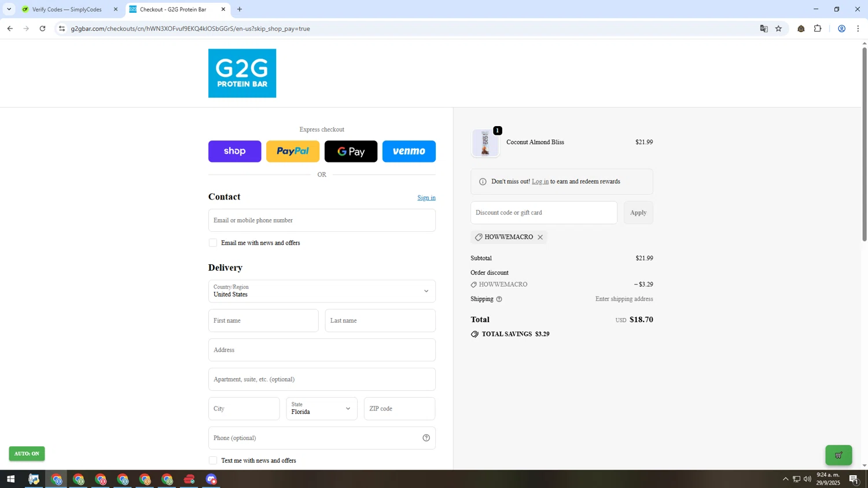Open the notifications center icon

pyautogui.click(x=854, y=479)
